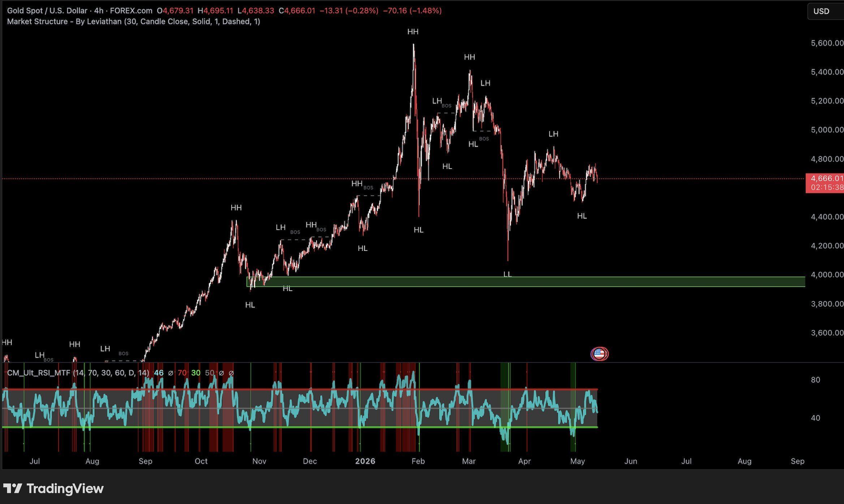Screen dimensions: 844x504
Task: Click the TradingView logo
Action: [53, 488]
